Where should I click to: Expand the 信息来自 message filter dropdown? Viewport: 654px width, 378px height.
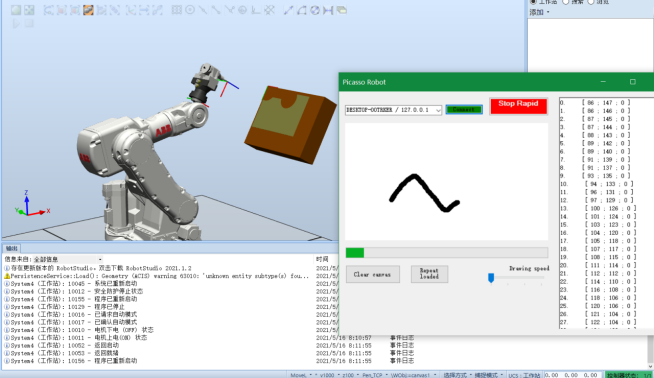(x=68, y=260)
